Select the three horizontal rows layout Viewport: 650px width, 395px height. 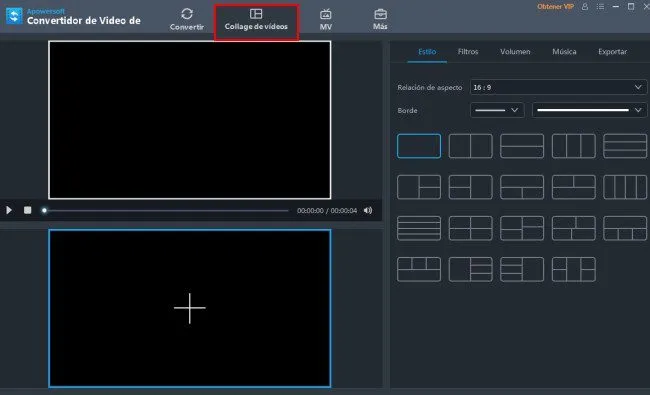click(625, 146)
